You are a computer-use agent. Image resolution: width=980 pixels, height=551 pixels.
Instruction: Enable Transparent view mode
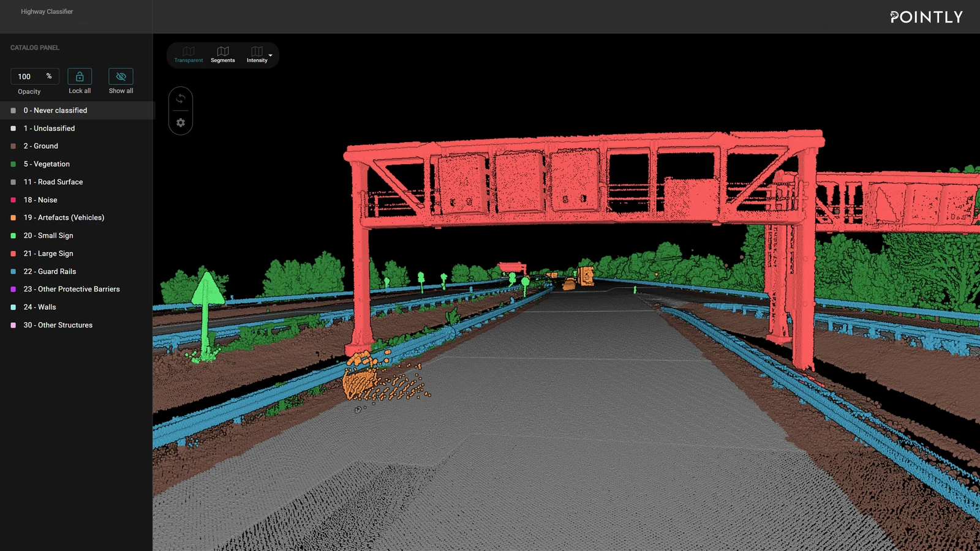pos(188,54)
